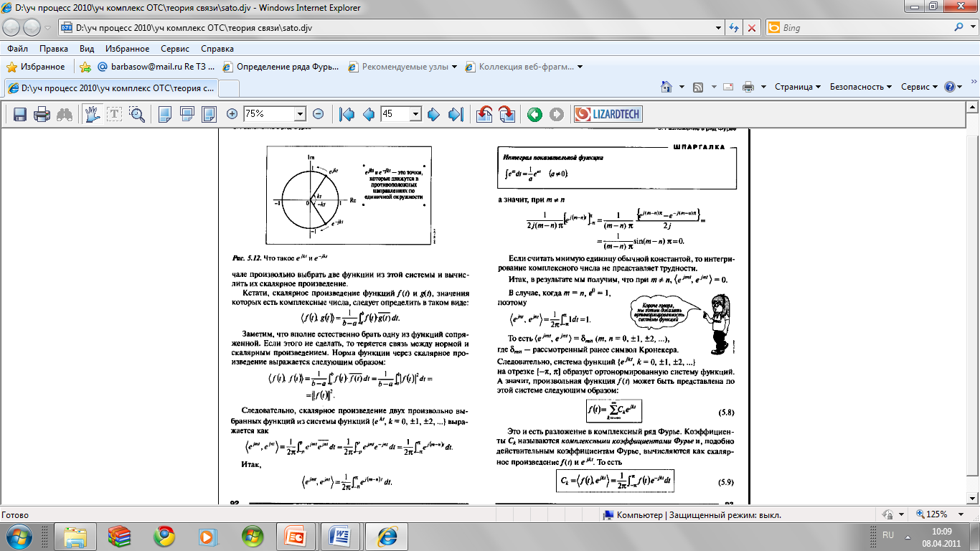The width and height of the screenshot is (980, 551).
Task: Open the Вид menu
Action: (x=87, y=49)
